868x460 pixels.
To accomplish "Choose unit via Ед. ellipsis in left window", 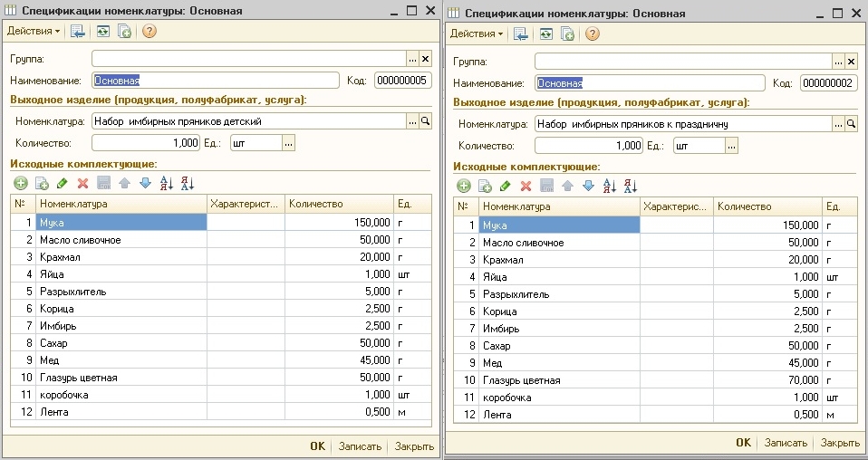I will coord(288,143).
